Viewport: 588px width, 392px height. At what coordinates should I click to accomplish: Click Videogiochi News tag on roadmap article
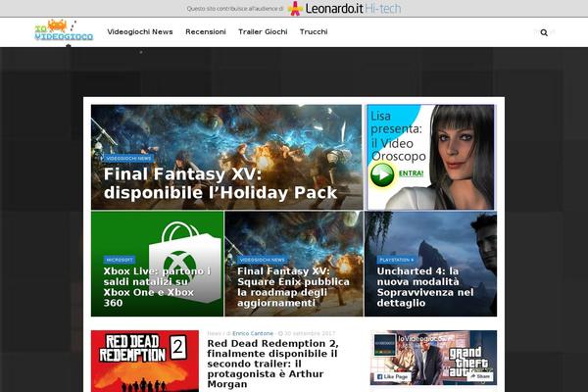coord(262,260)
